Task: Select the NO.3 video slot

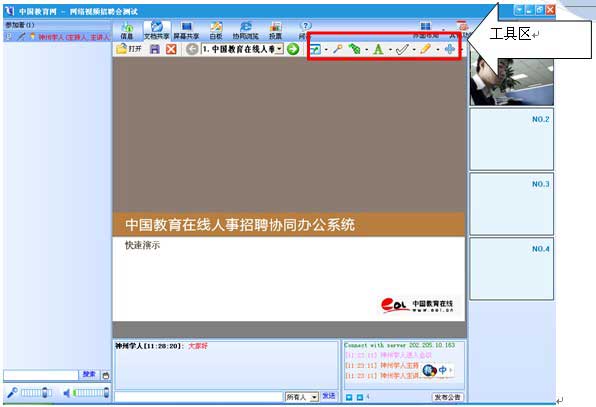Action: click(x=512, y=204)
